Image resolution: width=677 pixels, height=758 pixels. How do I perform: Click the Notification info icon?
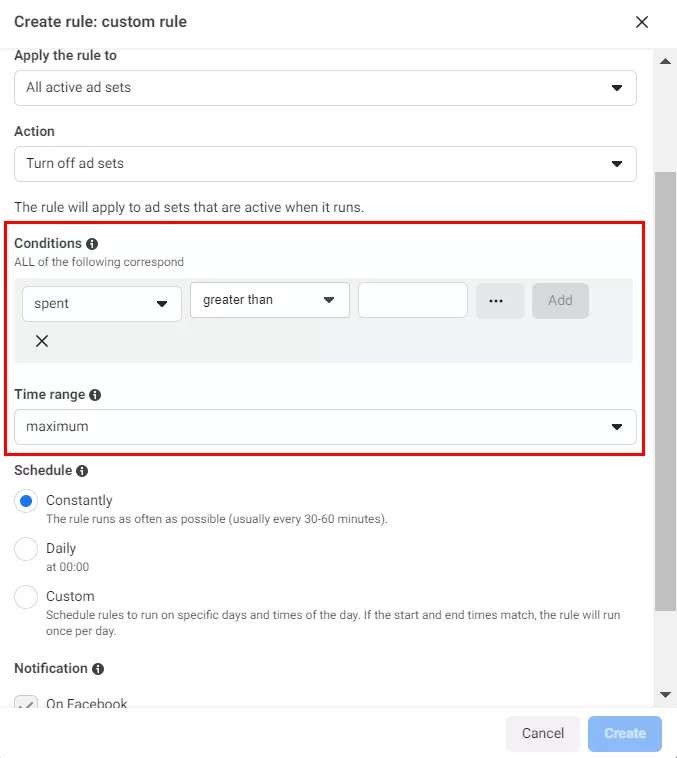tap(98, 669)
